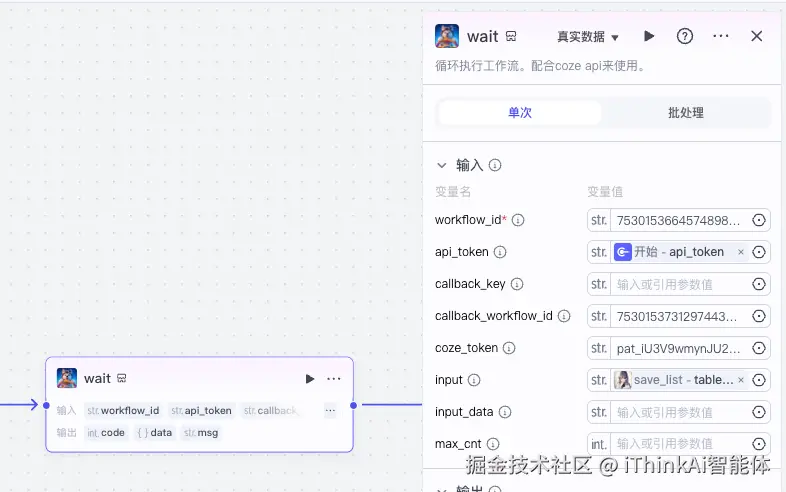Open reference picker for coze_token
The image size is (786, 492).
coord(759,348)
